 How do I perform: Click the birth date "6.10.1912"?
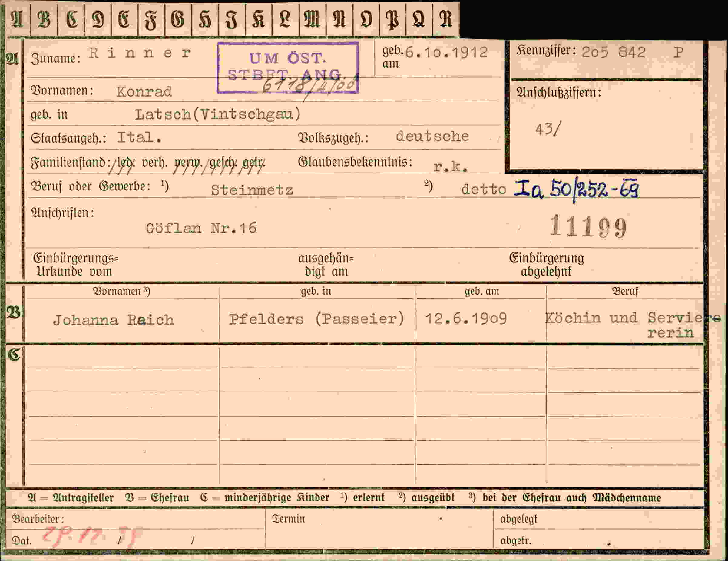(447, 52)
